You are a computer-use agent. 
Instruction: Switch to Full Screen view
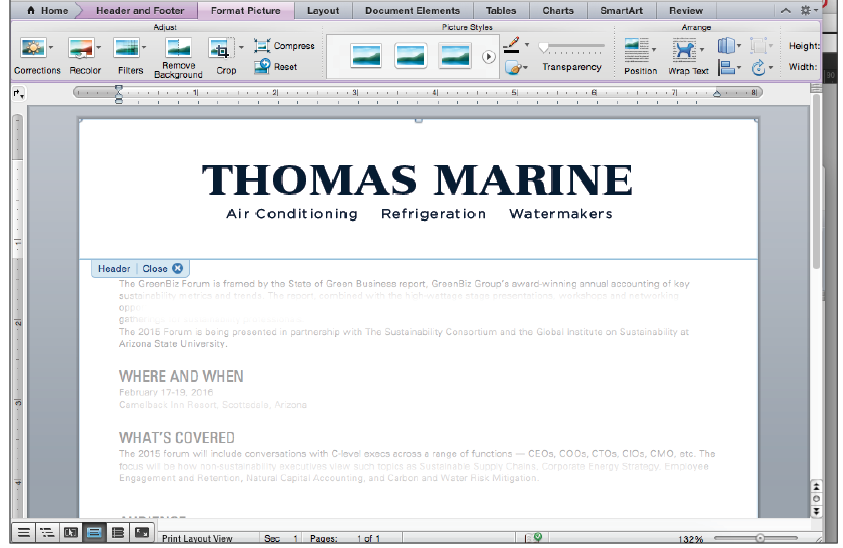(141, 532)
